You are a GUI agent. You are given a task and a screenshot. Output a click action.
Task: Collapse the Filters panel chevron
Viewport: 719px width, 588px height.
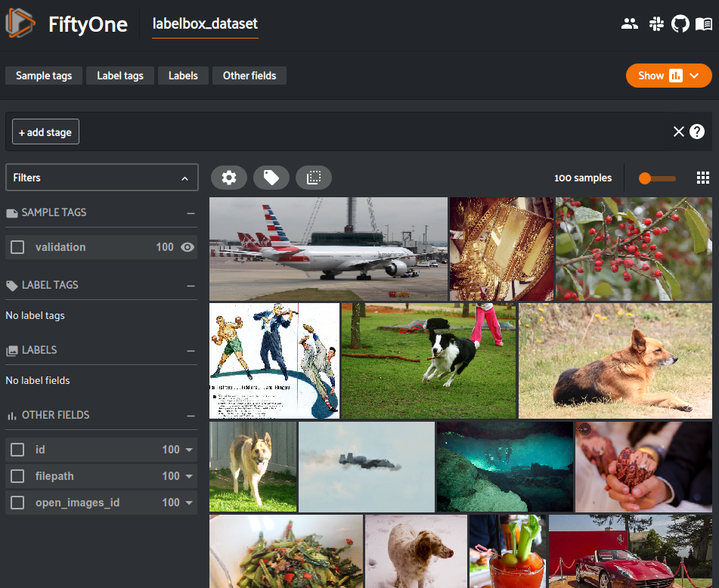(184, 178)
